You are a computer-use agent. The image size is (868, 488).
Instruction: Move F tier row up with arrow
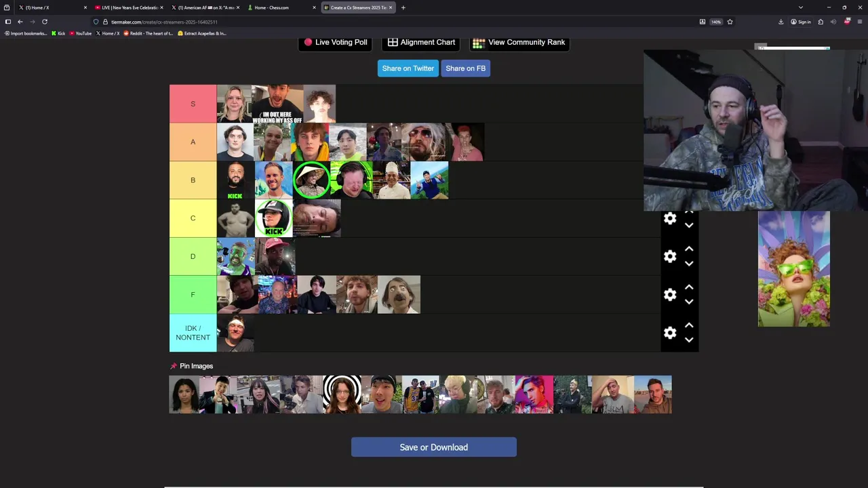pyautogui.click(x=689, y=287)
